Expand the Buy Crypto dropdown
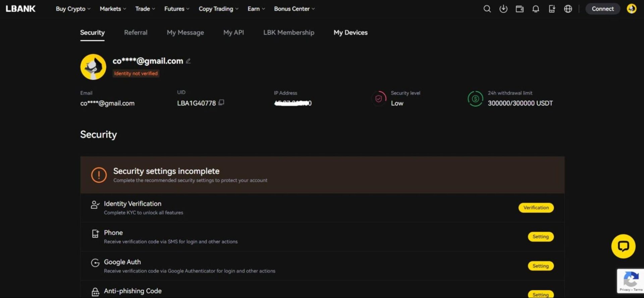The width and height of the screenshot is (644, 298). 73,9
